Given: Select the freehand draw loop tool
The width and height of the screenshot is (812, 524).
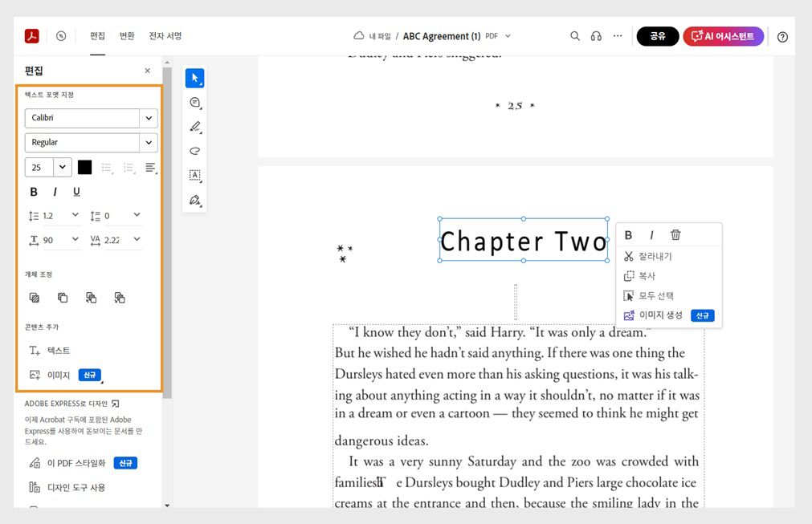Looking at the screenshot, I should coord(194,151).
